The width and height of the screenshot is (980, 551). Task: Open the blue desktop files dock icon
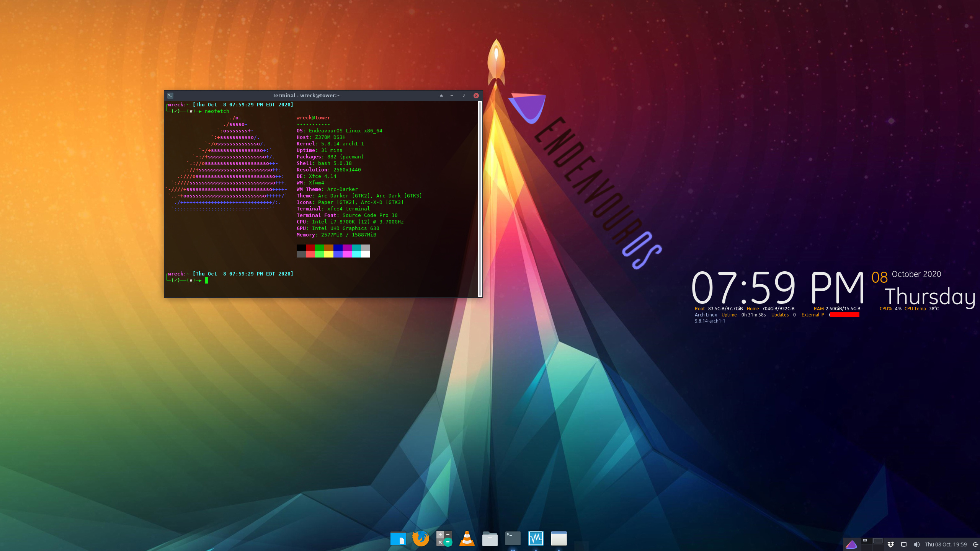[x=398, y=538]
